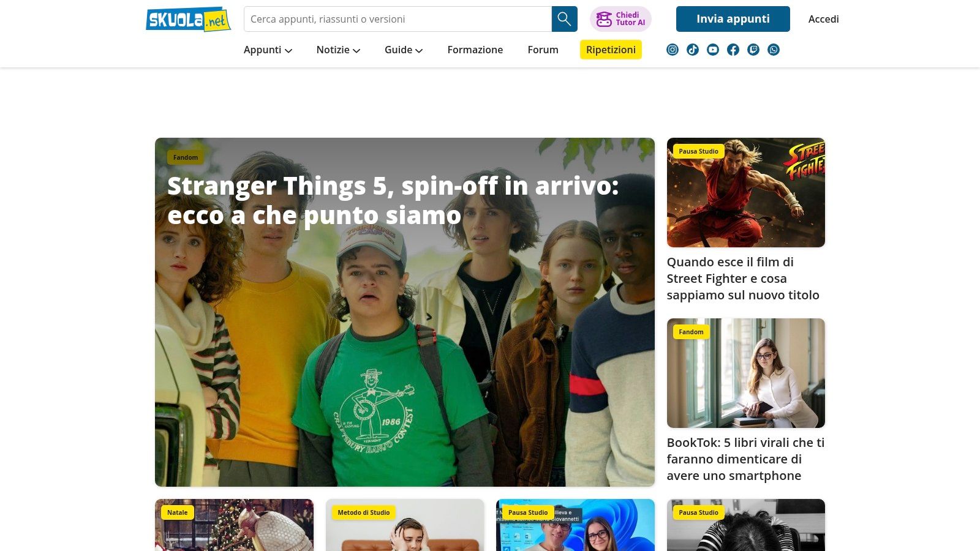
Task: Click the magnifying glass search icon
Action: pos(564,19)
